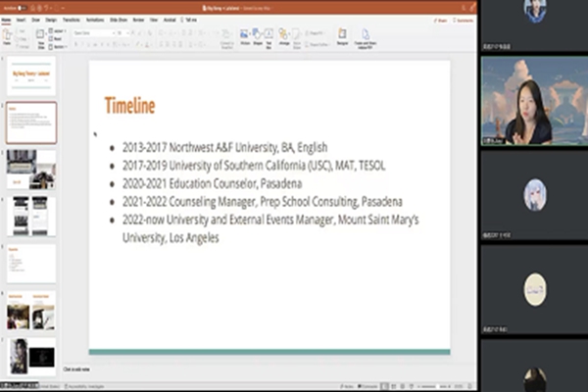The height and width of the screenshot is (392, 588).
Task: Open the font size dropdown
Action: (x=122, y=33)
